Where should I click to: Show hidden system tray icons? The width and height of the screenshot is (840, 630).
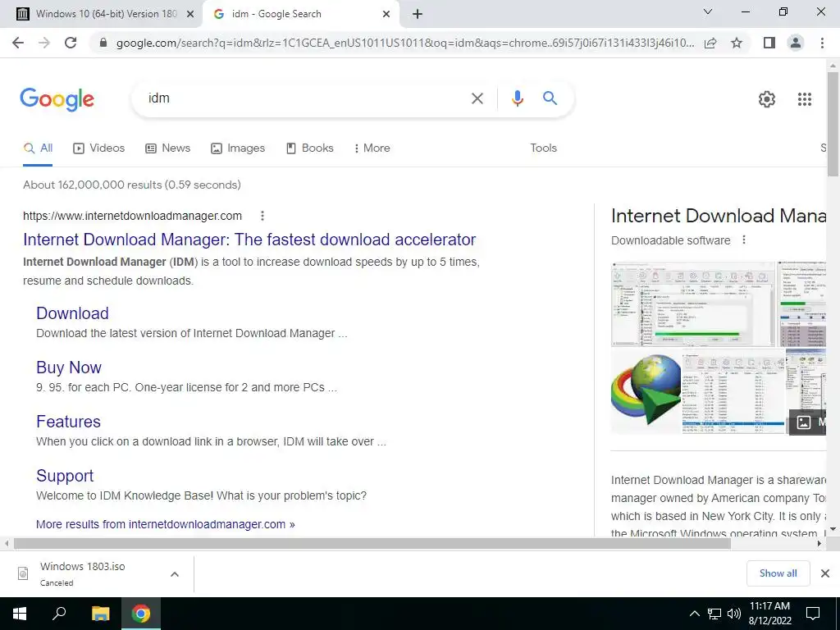point(694,614)
